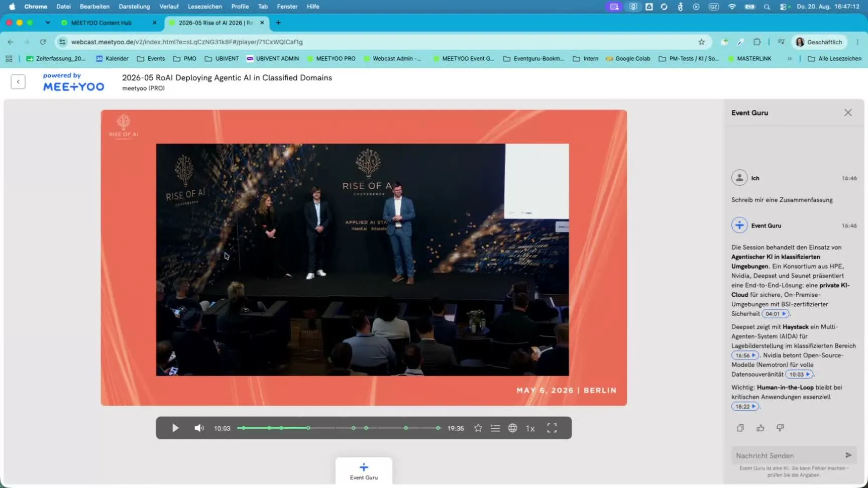Enter fullscreen mode in the player
The image size is (868, 488).
pos(552,428)
